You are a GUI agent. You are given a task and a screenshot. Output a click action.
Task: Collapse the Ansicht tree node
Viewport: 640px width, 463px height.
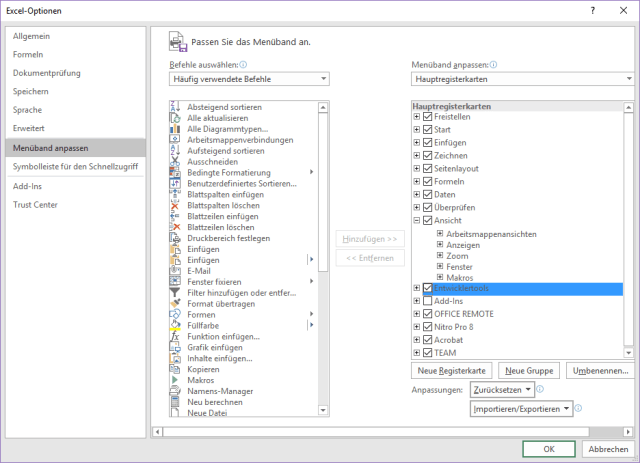tap(417, 220)
